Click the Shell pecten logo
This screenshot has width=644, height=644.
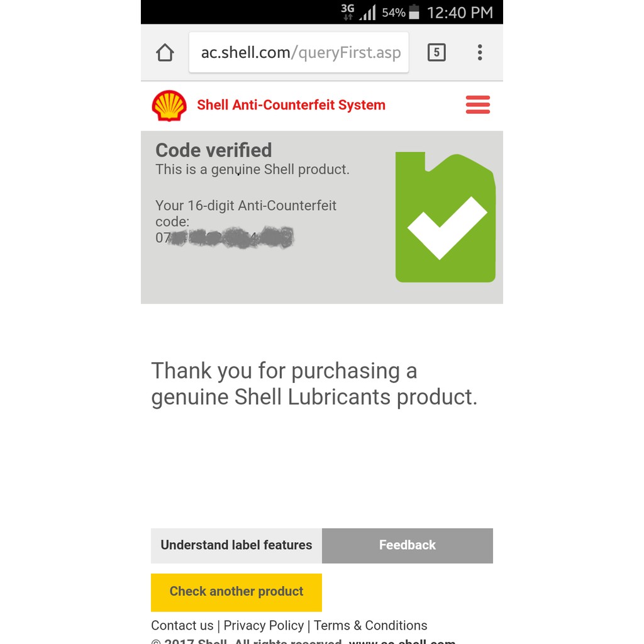click(169, 106)
